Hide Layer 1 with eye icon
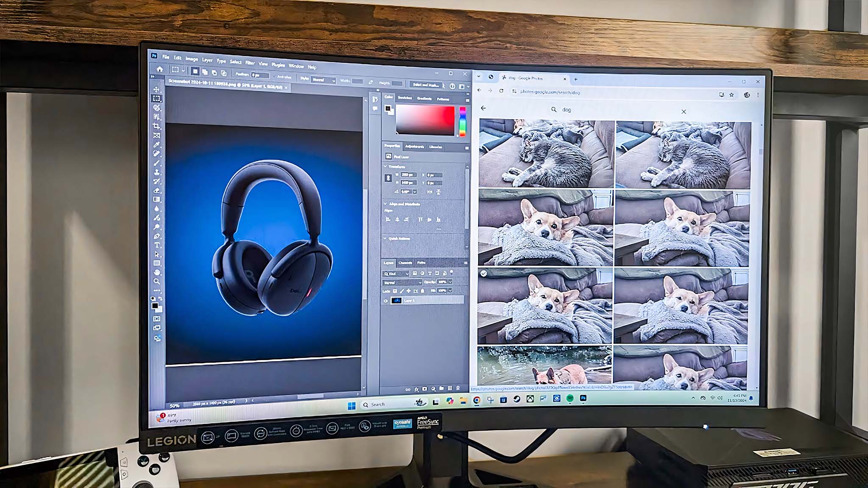The width and height of the screenshot is (868, 488). pos(386,301)
